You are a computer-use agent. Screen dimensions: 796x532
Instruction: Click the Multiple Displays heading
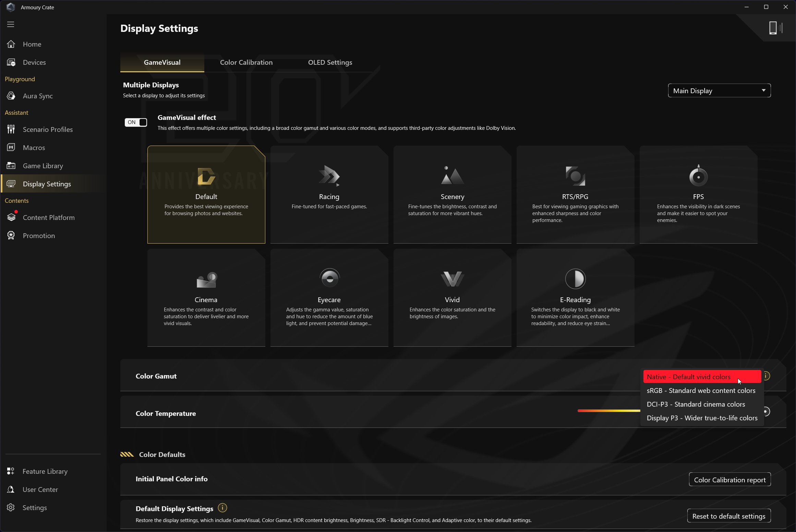151,85
